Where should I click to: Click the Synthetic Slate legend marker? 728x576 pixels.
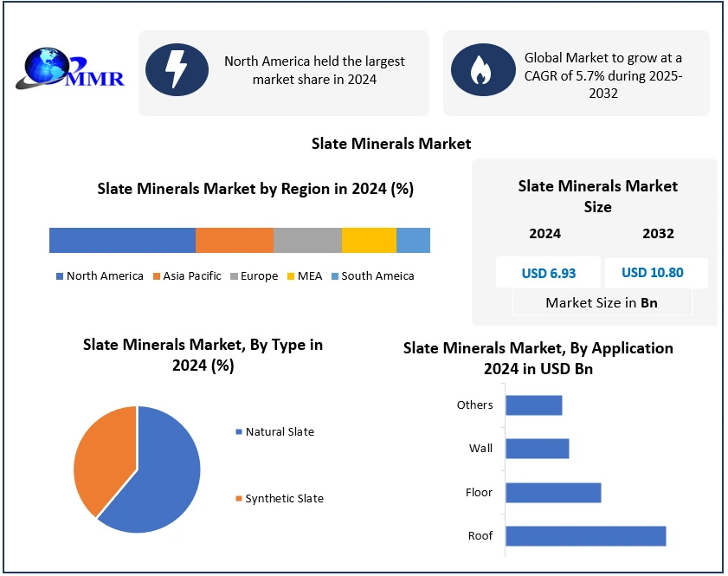(x=238, y=499)
